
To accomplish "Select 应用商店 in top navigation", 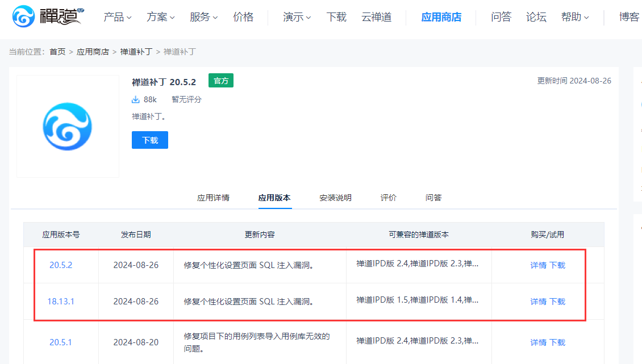I will tap(441, 17).
